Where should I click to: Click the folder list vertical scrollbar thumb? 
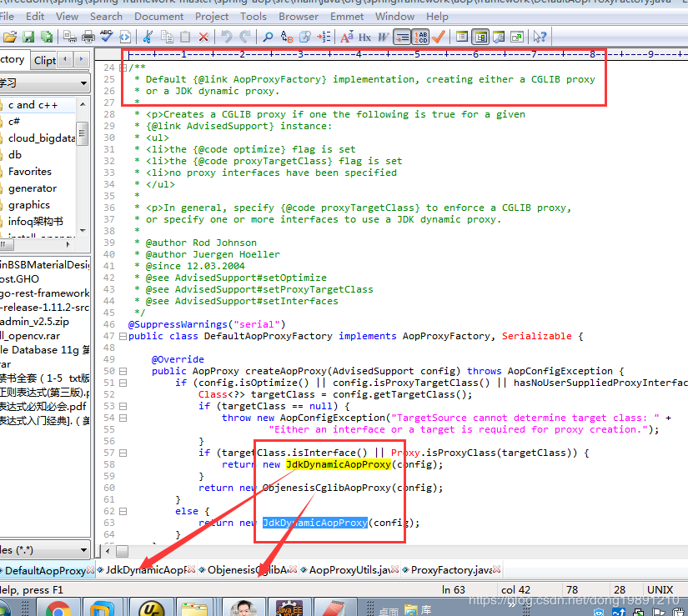(83, 133)
